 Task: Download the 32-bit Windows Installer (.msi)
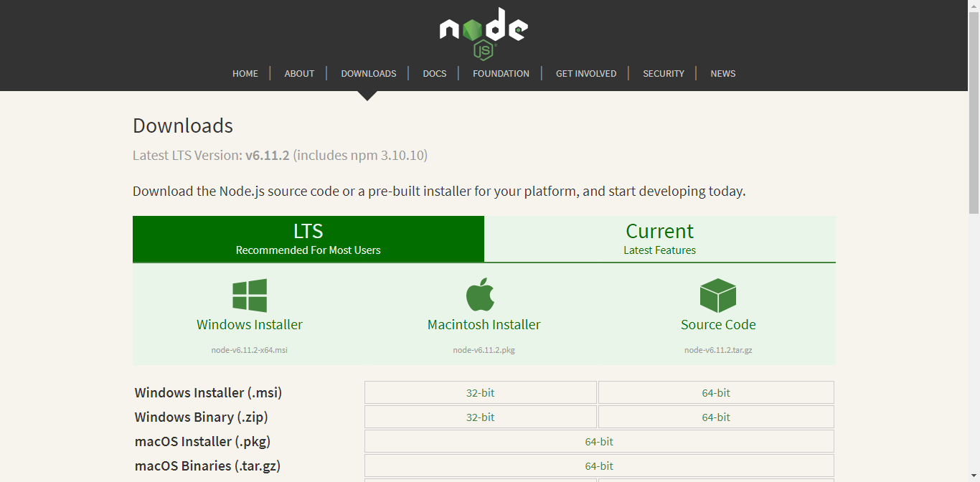(x=480, y=392)
